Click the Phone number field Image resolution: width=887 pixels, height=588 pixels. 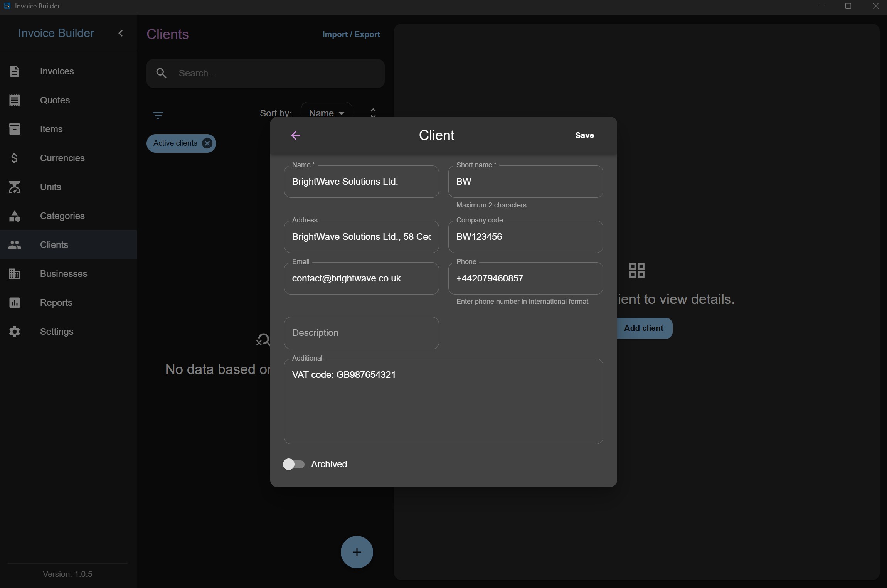click(526, 278)
